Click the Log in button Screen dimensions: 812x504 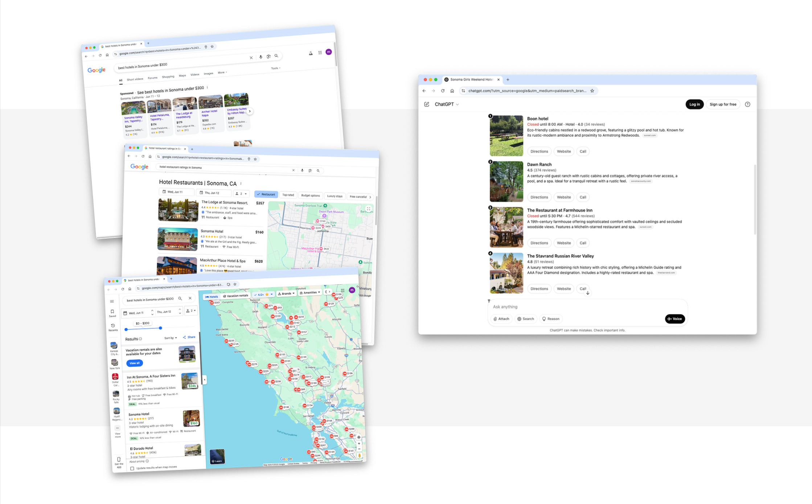[x=694, y=104]
